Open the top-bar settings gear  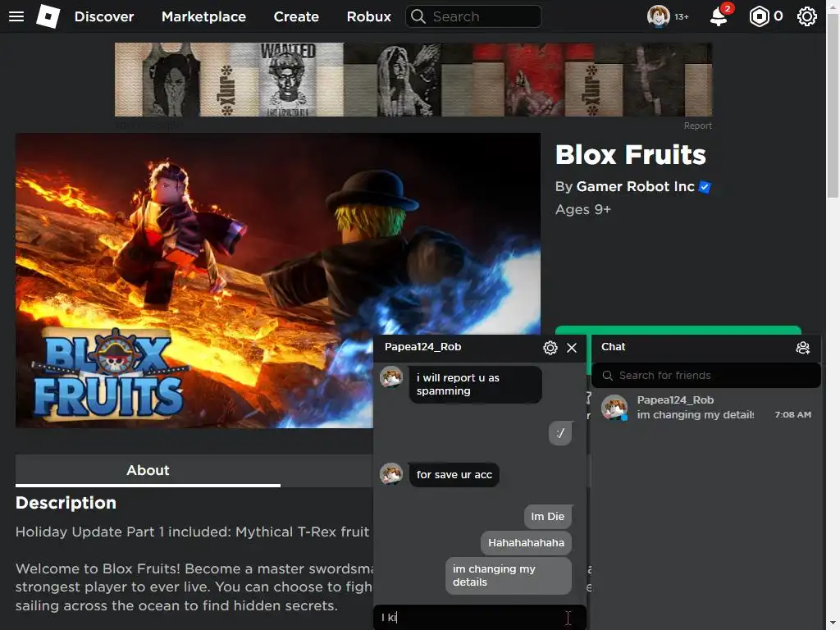point(807,16)
